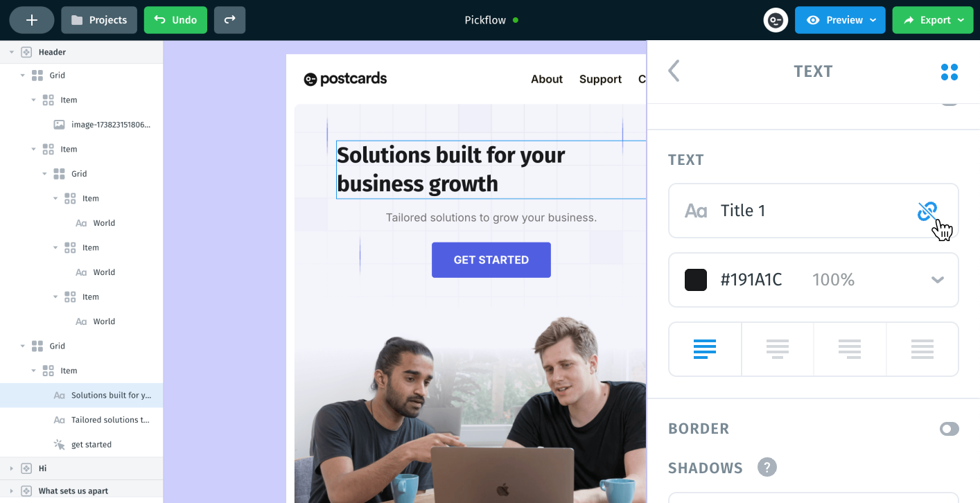Image resolution: width=980 pixels, height=503 pixels.
Task: Select right text alignment
Action: (x=850, y=348)
